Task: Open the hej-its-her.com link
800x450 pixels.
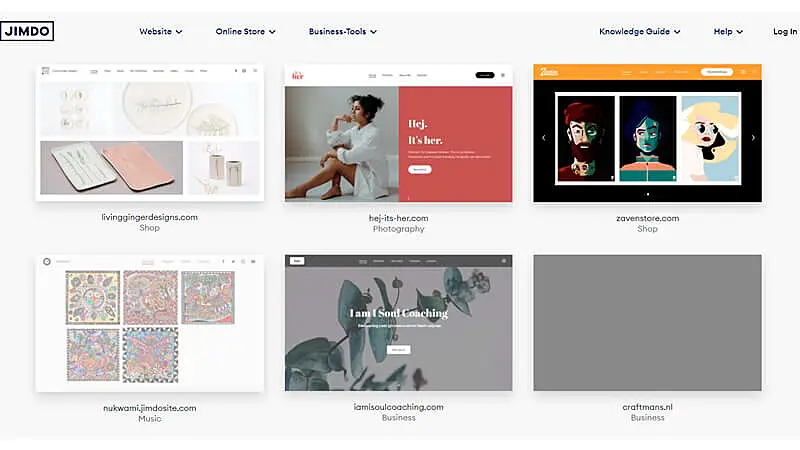Action: (x=398, y=217)
